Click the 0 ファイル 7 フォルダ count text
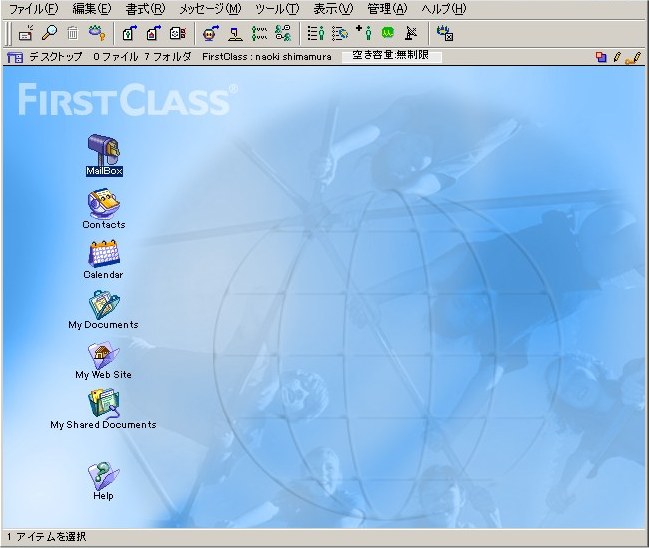 142,57
